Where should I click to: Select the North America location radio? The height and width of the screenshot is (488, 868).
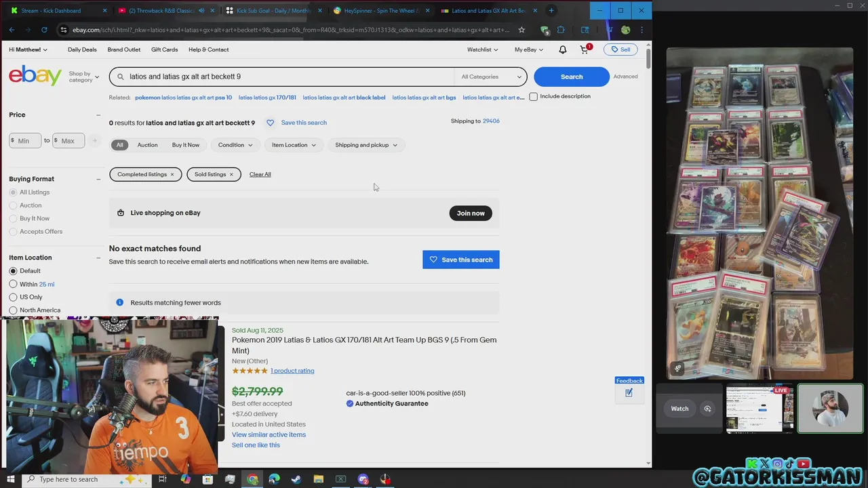[13, 310]
